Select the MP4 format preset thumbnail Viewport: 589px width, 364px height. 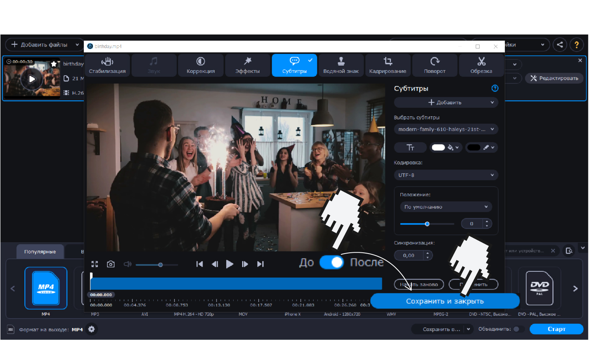[46, 288]
